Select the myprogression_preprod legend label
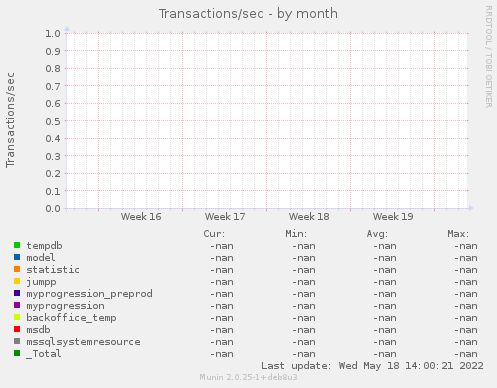This screenshot has width=497, height=388. coord(89,294)
